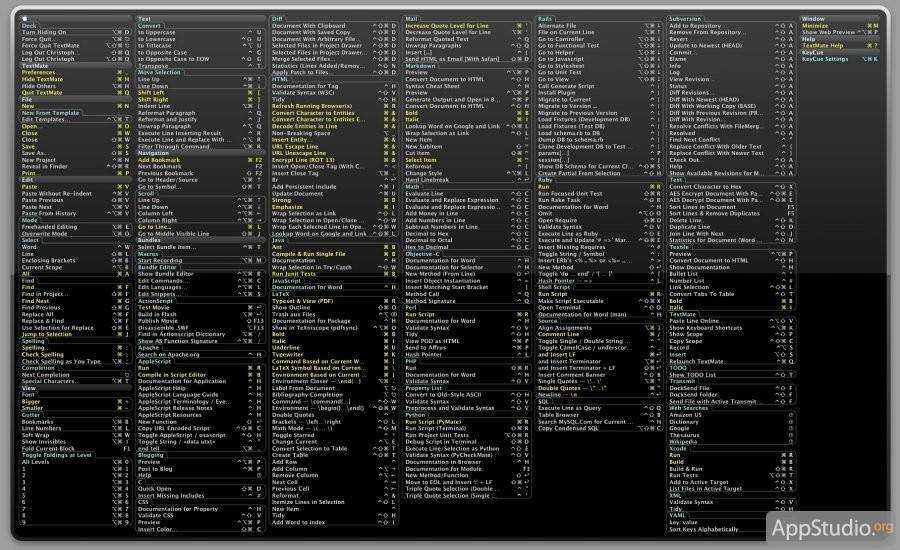This screenshot has height=550, width=900.
Task: Select Go to Symbol entry
Action: tap(158, 187)
